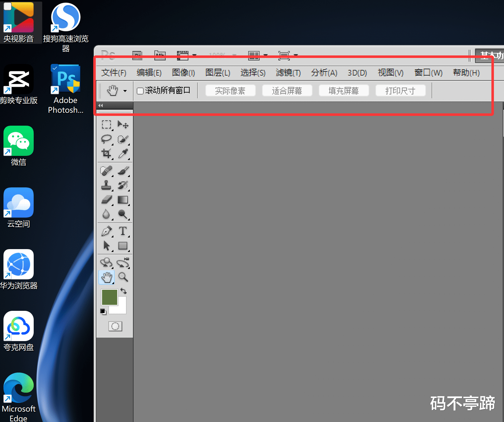Open 微信 from the desktop

19,146
